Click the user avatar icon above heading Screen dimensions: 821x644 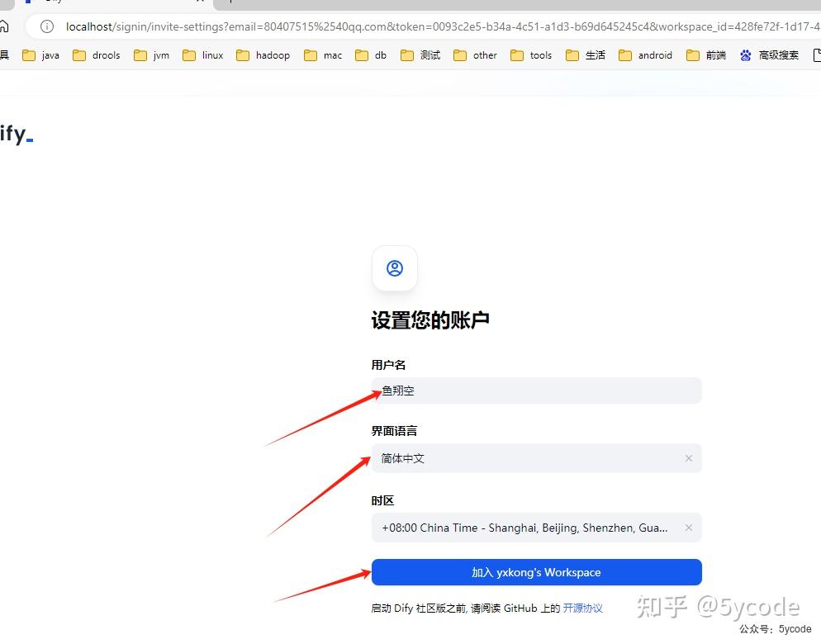[x=395, y=268]
